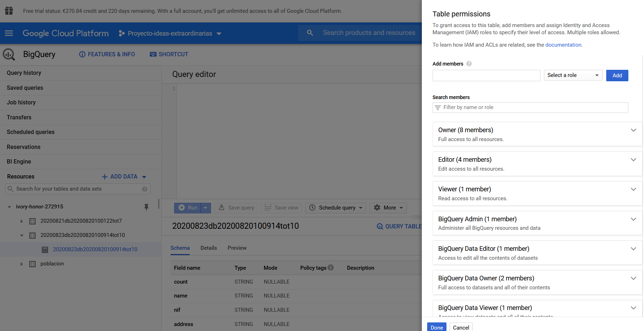Open Run button dropdown arrow
The height and width of the screenshot is (331, 644).
[206, 208]
